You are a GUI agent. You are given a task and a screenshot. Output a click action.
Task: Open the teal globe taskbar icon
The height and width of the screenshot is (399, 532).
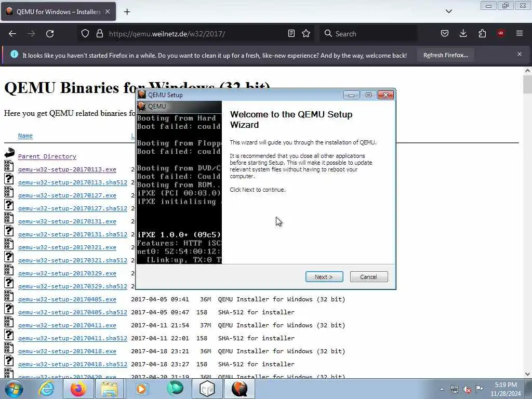pos(175,389)
